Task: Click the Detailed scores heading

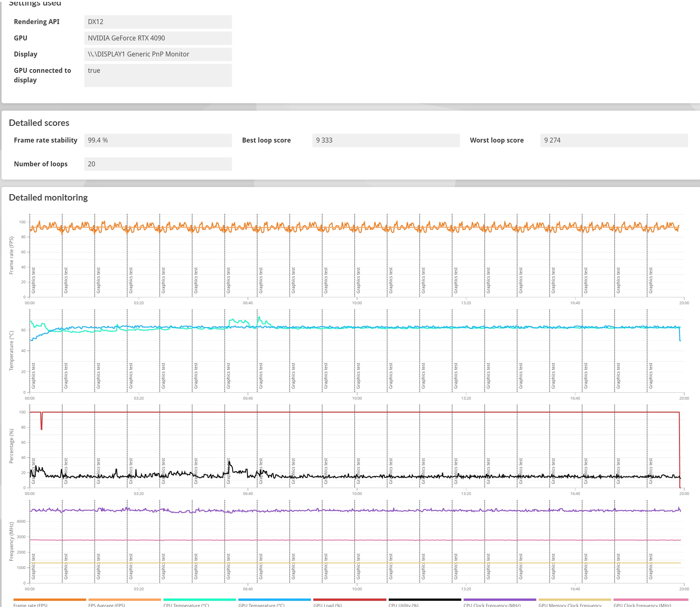Action: [x=39, y=123]
